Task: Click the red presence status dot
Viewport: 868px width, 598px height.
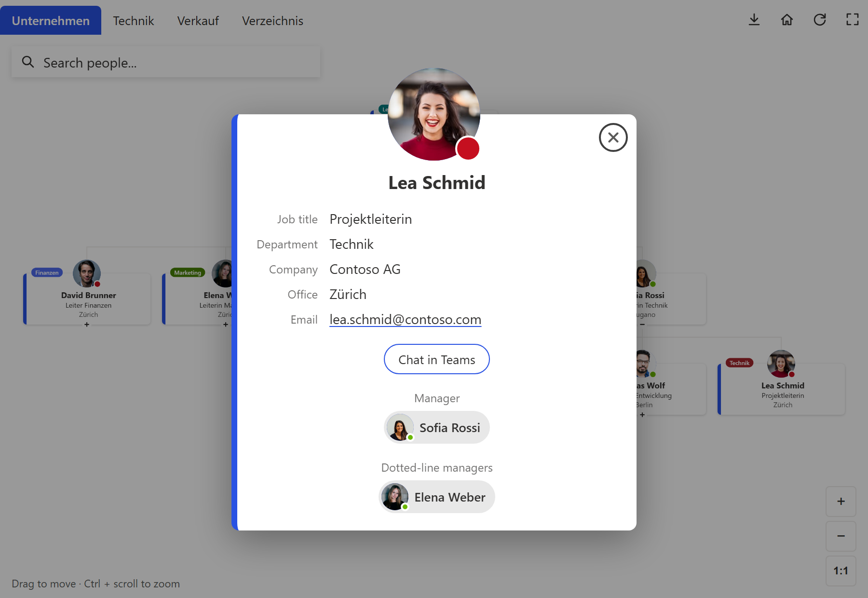Action: (x=468, y=148)
